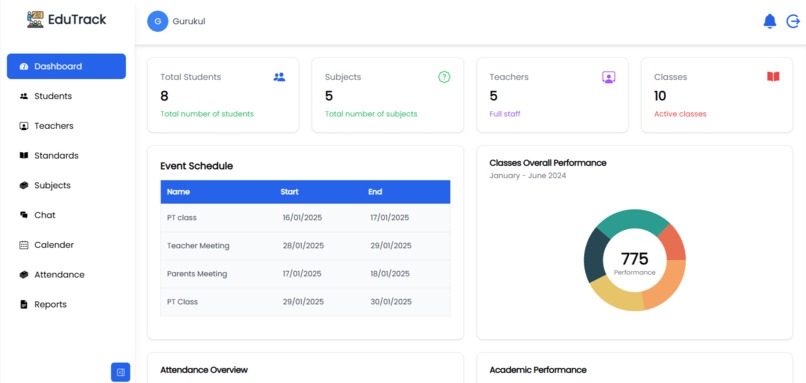Go to Attendance page
Image resolution: width=806 pixels, height=383 pixels.
[x=66, y=275]
